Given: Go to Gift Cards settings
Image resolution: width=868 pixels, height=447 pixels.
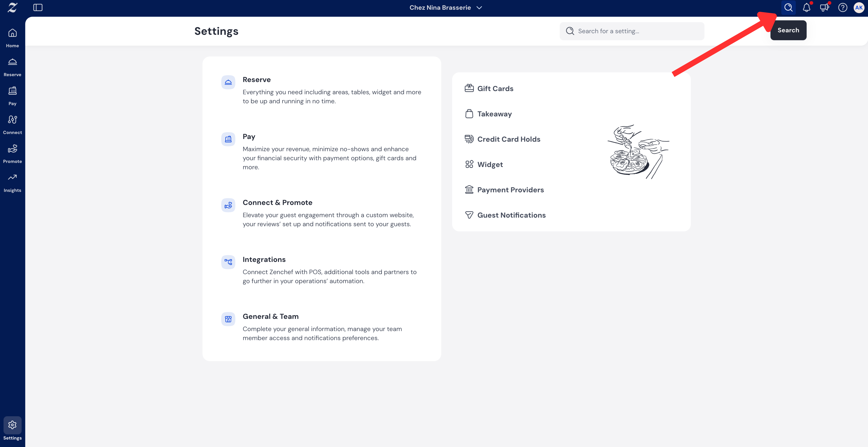Looking at the screenshot, I should tap(495, 89).
